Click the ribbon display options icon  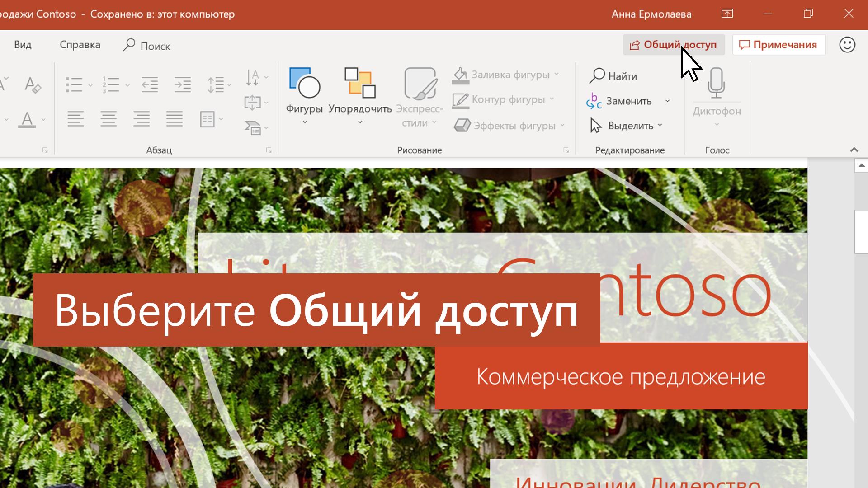pyautogui.click(x=727, y=14)
